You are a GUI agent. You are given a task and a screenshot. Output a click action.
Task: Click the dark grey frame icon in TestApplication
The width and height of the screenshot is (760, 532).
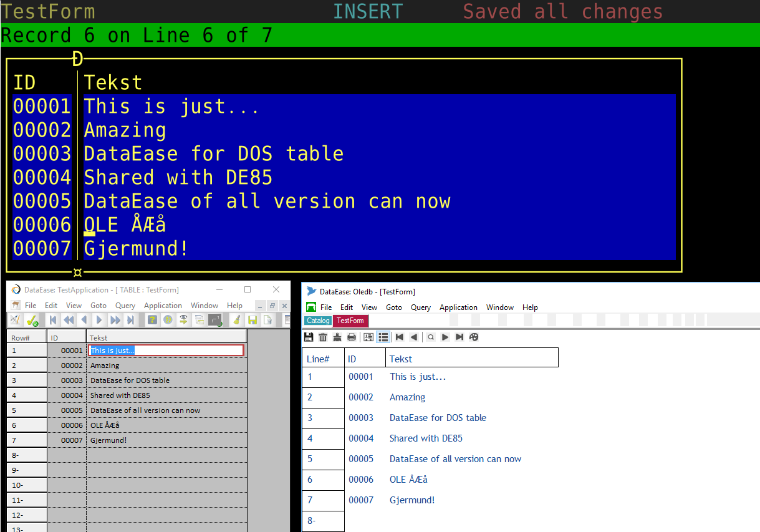tap(215, 320)
